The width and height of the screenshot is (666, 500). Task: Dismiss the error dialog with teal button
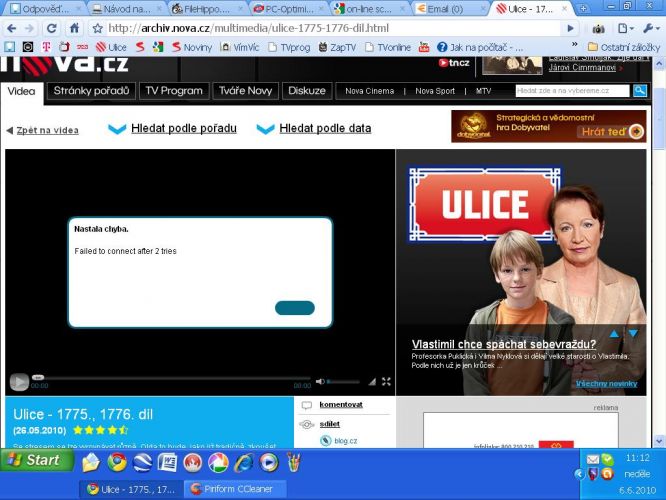click(295, 308)
